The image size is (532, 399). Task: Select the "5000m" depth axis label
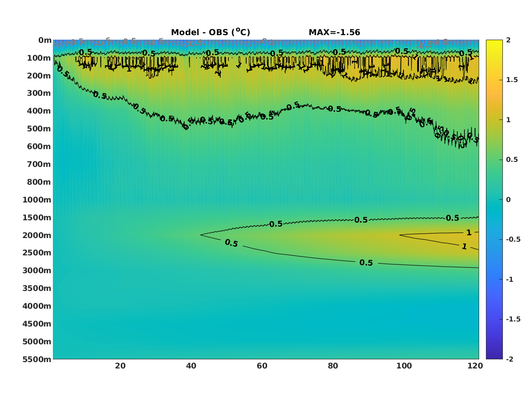click(37, 342)
